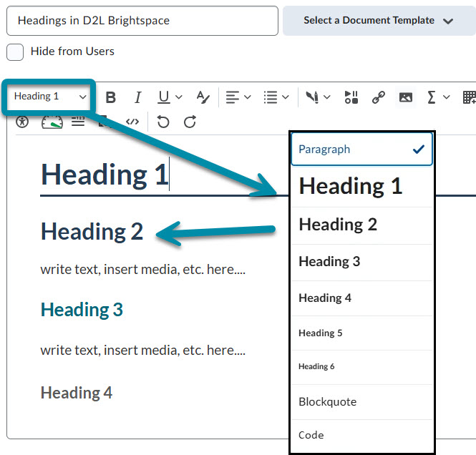Screen dimensions: 476x455
Task: Expand the underline options arrow
Action: [179, 97]
